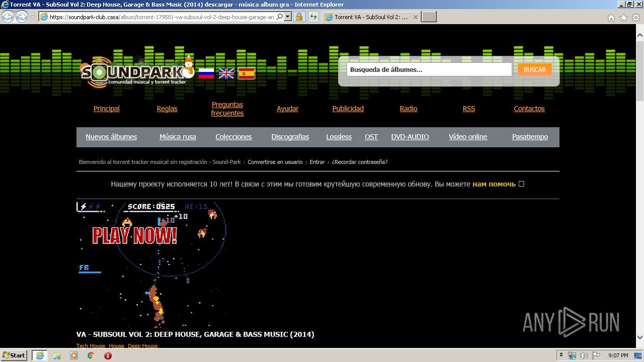Open the Principal link

coord(107,109)
